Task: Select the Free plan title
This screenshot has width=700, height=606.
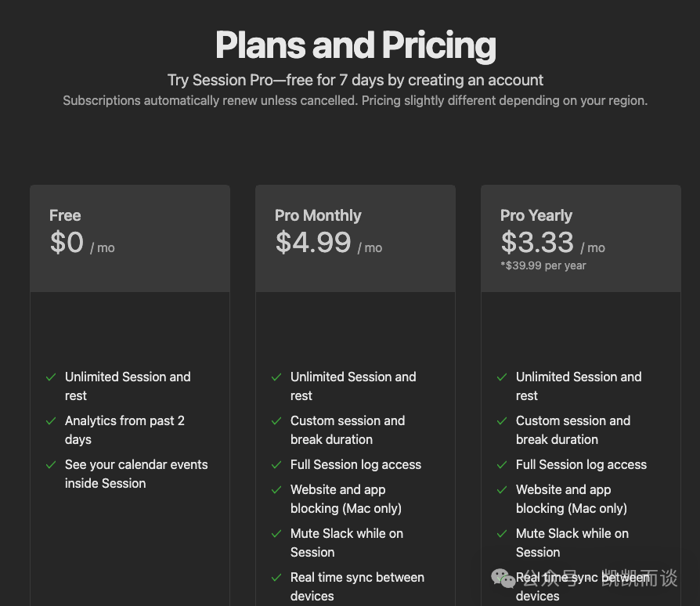Action: click(x=65, y=215)
